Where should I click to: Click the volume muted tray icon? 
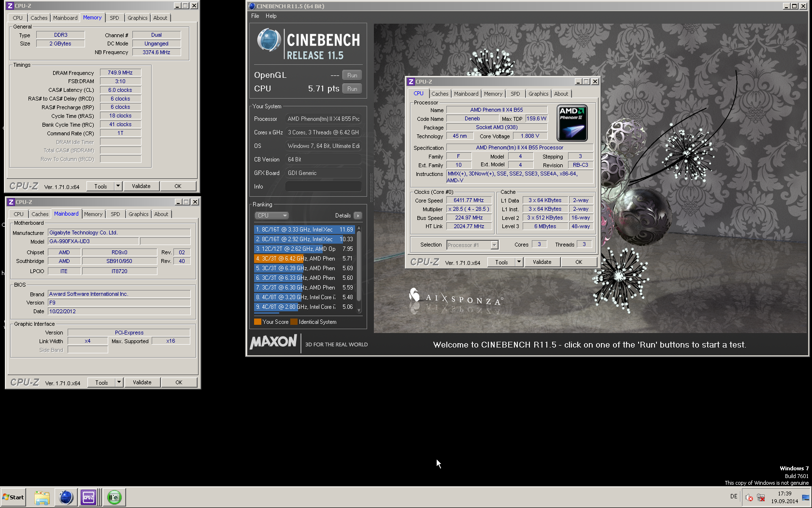[x=749, y=497]
